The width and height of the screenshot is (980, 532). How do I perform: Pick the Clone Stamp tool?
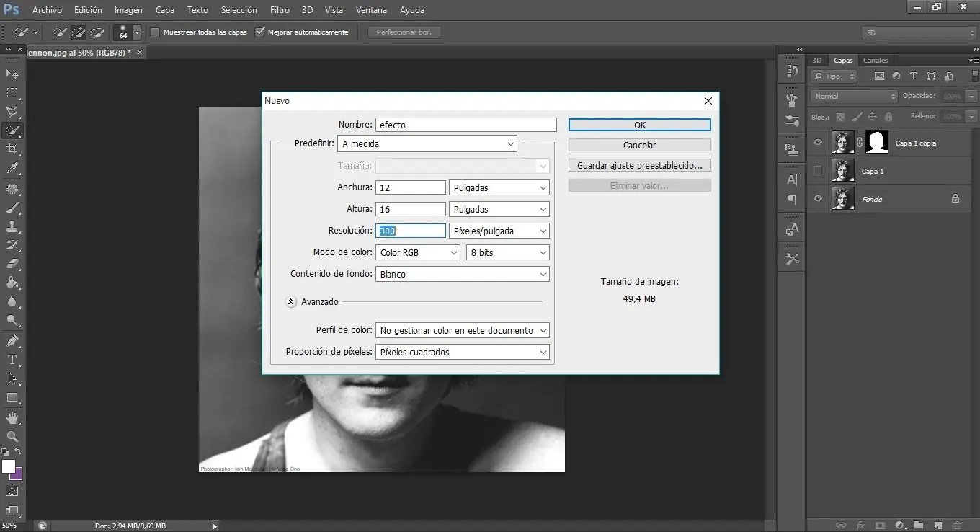click(12, 225)
